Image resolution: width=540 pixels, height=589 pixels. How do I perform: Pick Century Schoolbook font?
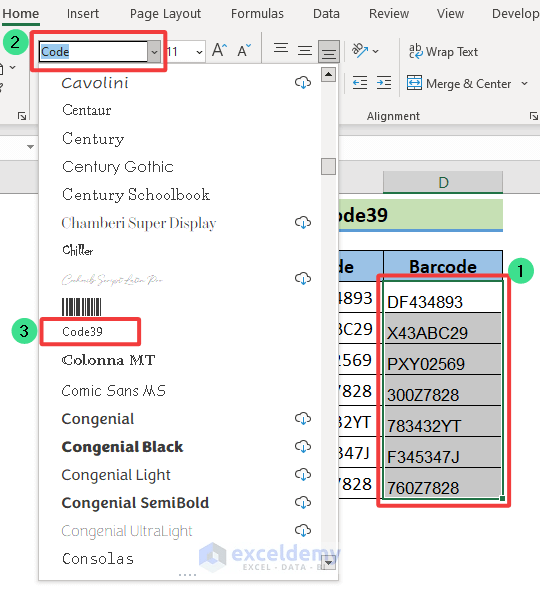click(x=136, y=195)
